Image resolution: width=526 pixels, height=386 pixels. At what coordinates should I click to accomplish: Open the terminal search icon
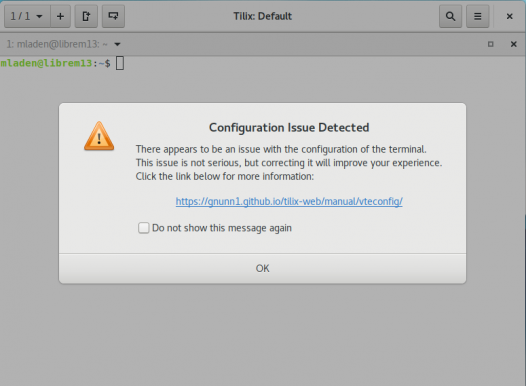pyautogui.click(x=451, y=16)
